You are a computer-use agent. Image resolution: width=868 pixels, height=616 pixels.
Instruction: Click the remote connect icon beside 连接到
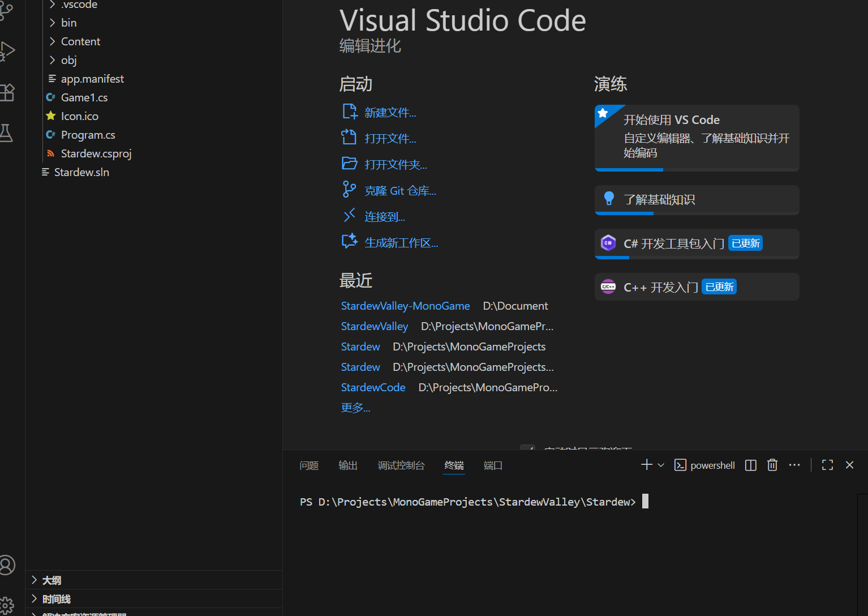pos(349,215)
